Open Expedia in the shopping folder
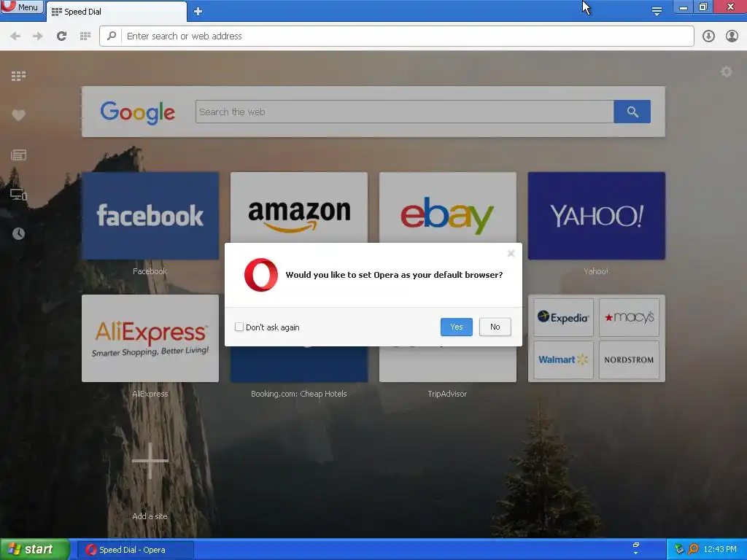 (563, 318)
